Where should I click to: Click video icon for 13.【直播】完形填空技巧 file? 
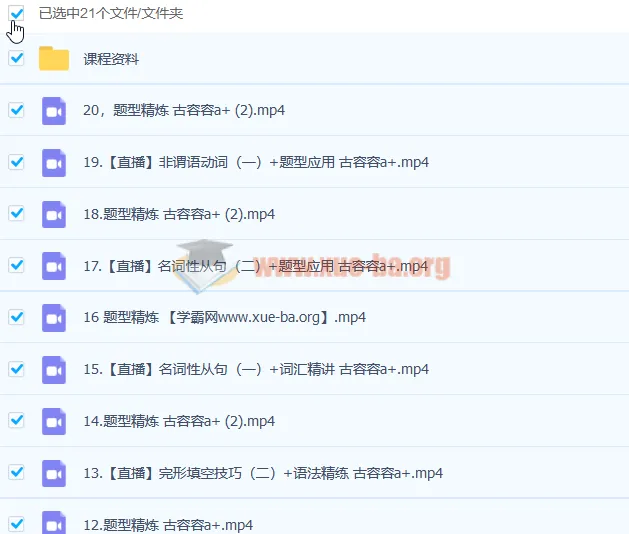coord(54,473)
